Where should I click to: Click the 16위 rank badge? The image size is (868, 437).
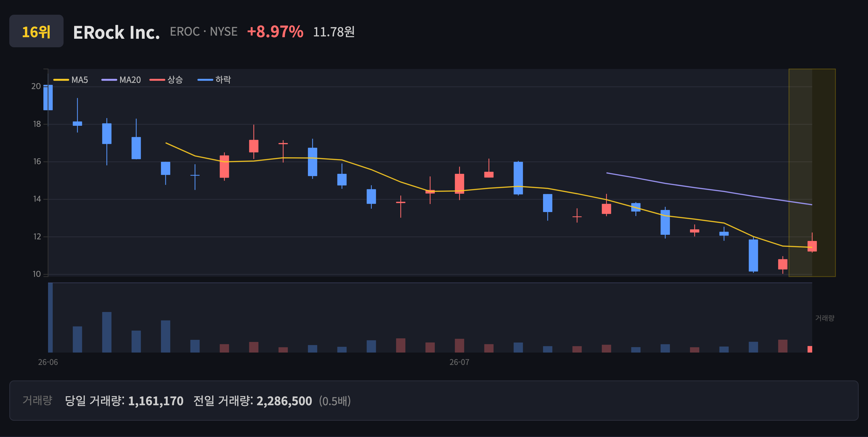click(36, 31)
